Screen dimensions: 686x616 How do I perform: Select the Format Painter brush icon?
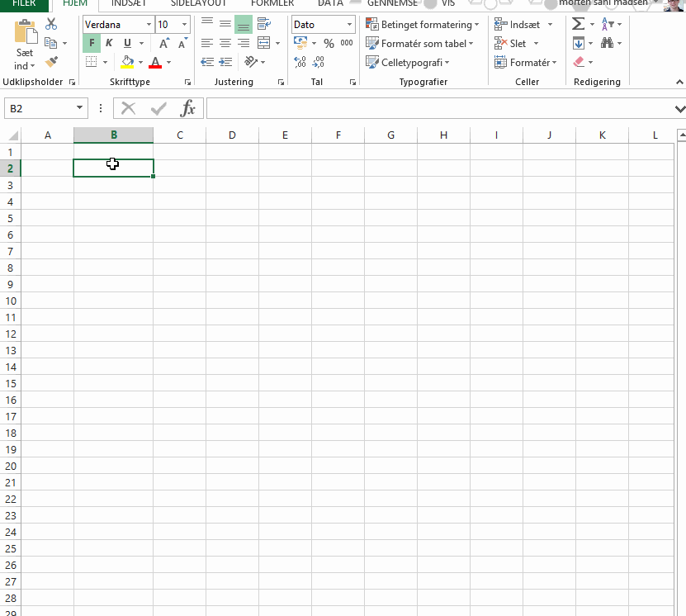[x=51, y=62]
